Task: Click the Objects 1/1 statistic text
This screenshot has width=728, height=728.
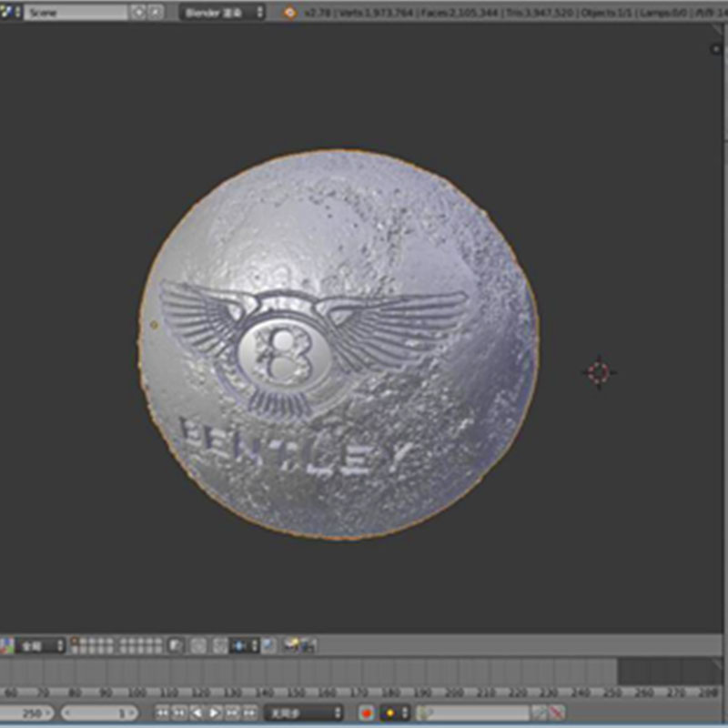Action: (606, 13)
